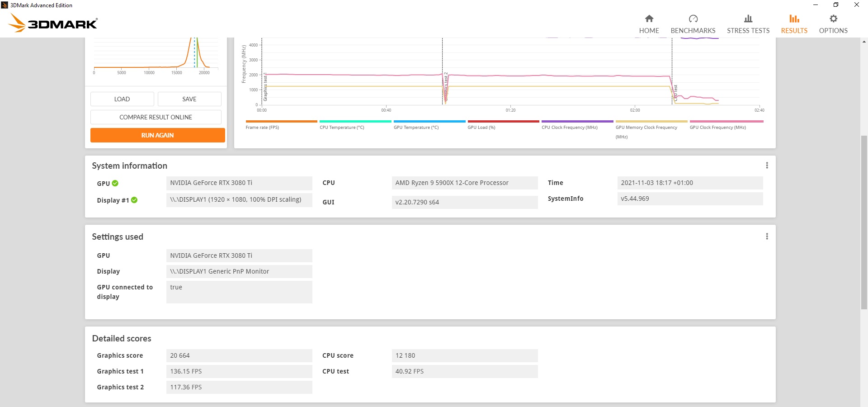The width and height of the screenshot is (868, 407).
Task: Toggle GPU Memory Clock Frequency yellow legend
Action: tap(651, 129)
